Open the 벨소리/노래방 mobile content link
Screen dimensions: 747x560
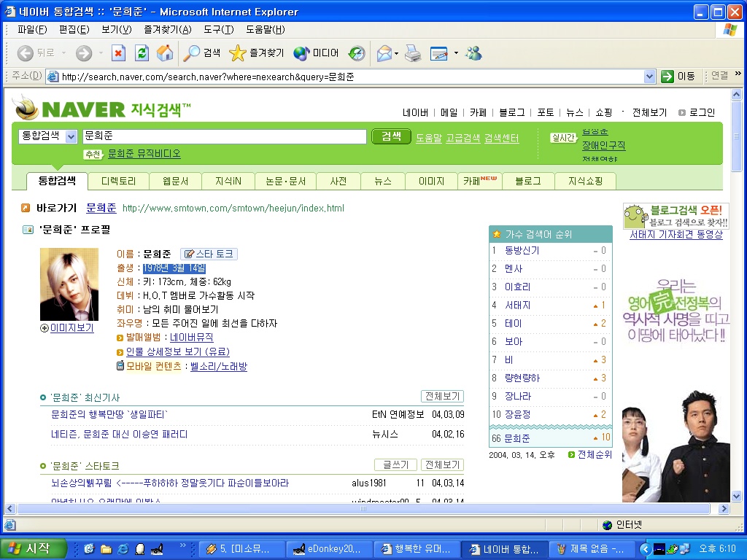coord(219,366)
